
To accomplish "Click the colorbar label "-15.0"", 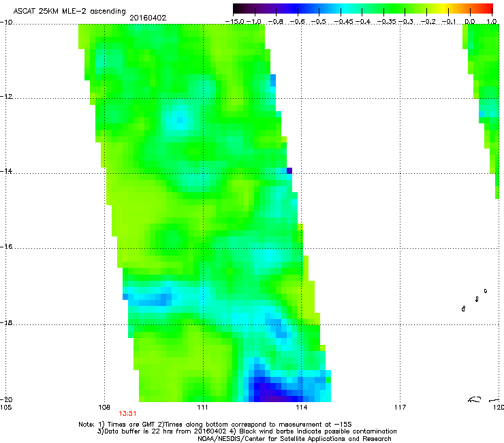I will (x=235, y=22).
